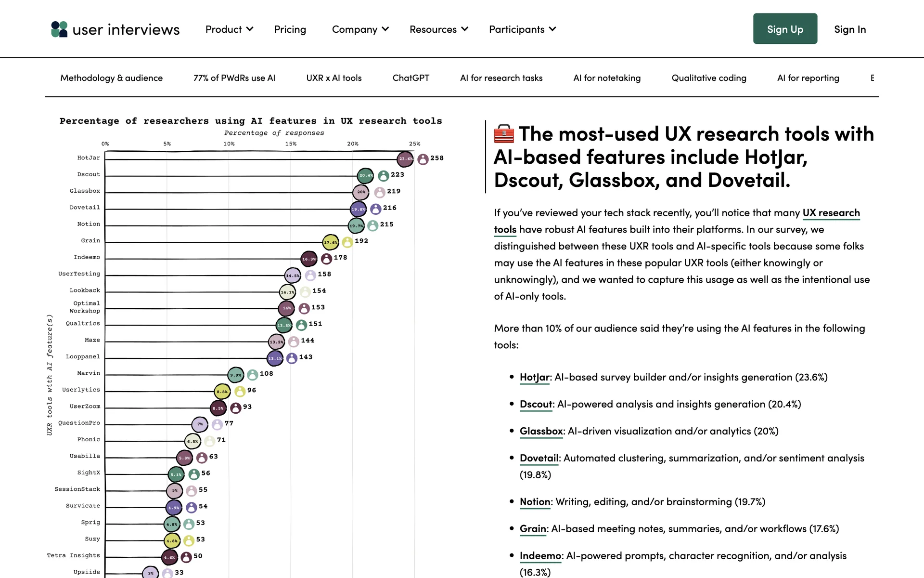Jump to the ChatGPT section tab
Screen dimensions: 924x578
point(411,78)
